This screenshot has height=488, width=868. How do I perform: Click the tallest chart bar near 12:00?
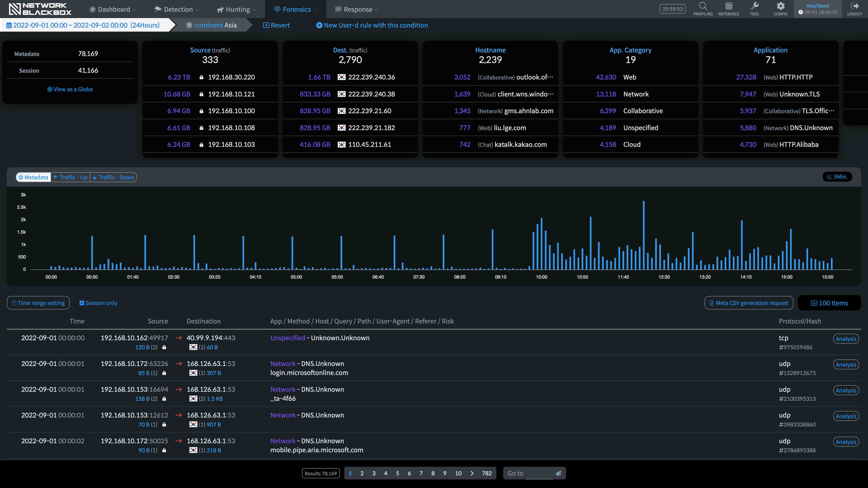pos(644,235)
